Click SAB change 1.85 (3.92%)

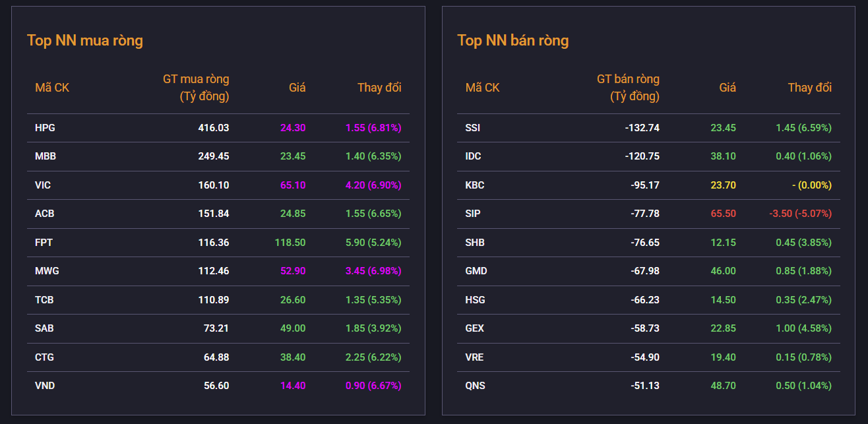(373, 328)
